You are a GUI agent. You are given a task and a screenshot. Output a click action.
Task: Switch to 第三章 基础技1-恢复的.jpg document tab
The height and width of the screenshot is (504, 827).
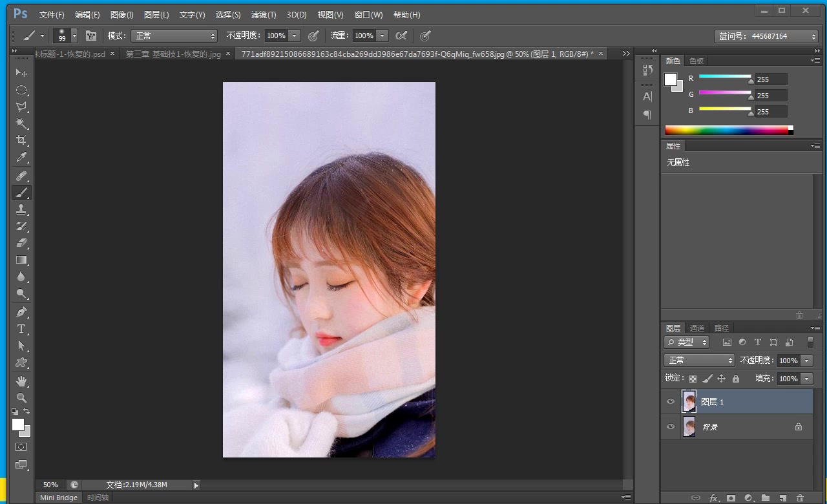[173, 54]
